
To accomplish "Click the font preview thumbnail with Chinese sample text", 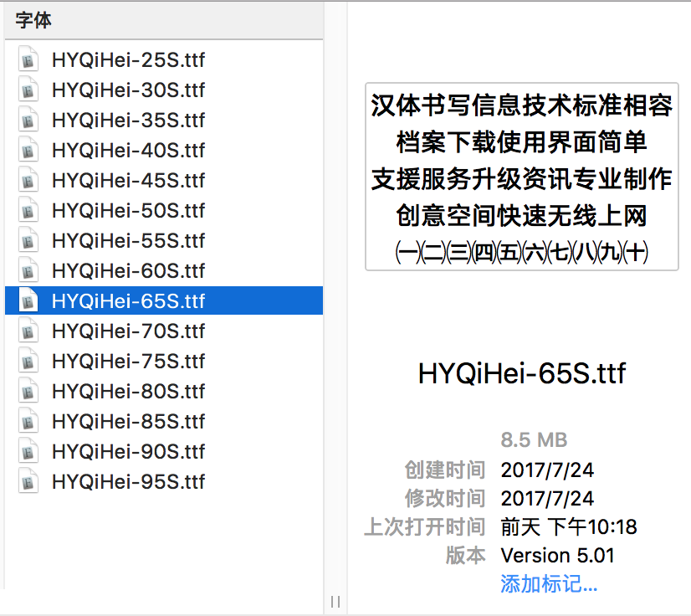I will point(522,177).
